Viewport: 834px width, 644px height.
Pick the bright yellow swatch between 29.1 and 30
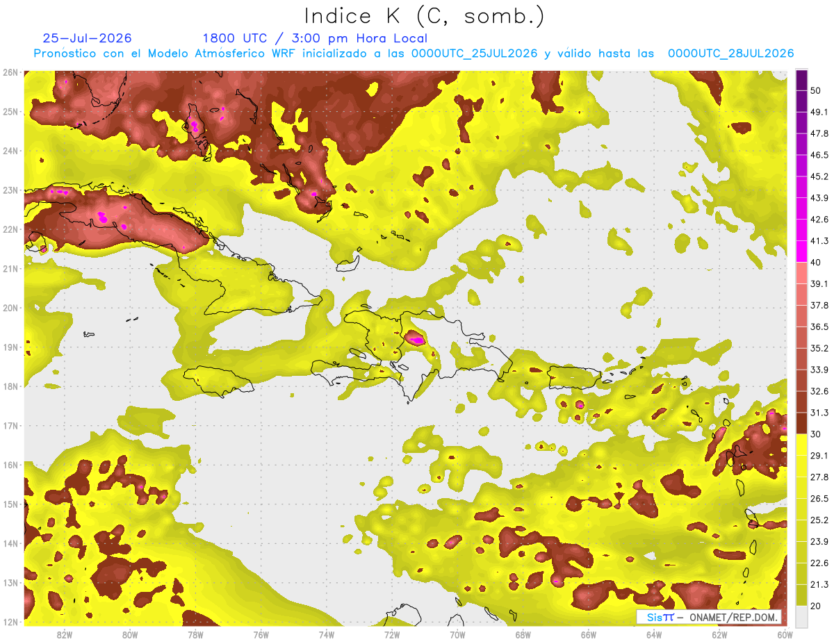(801, 445)
